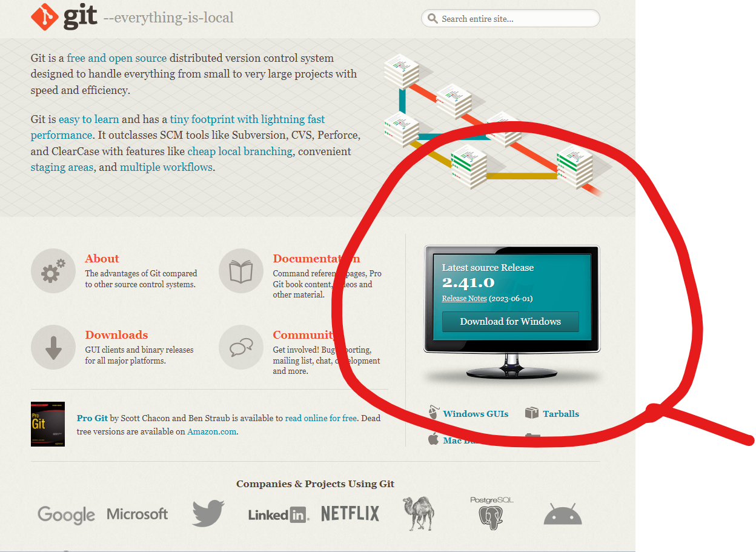756x552 pixels.
Task: Click the About gears icon
Action: coord(54,271)
